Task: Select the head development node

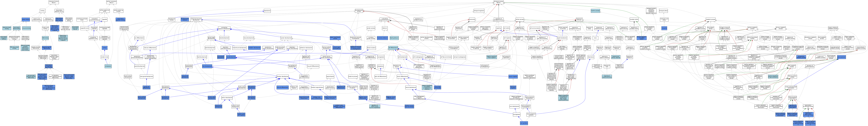Action: coord(202,57)
